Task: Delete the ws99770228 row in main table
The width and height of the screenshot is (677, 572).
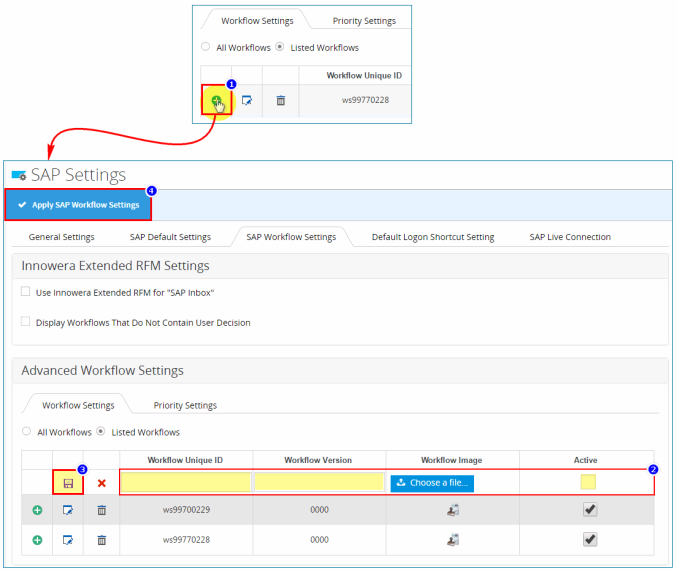Action: (x=101, y=540)
